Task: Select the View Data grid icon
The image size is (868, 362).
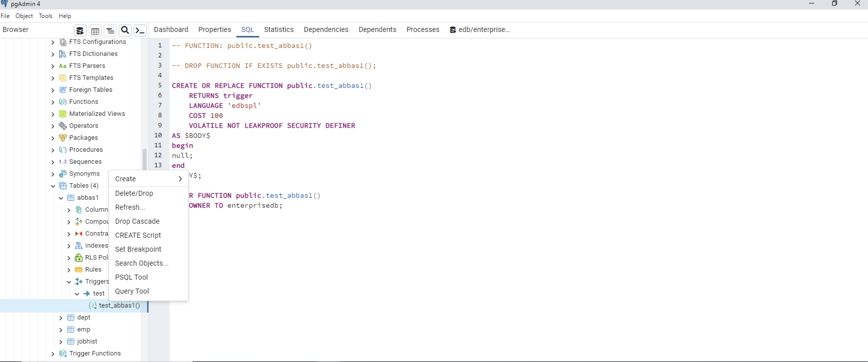Action: coord(95,30)
